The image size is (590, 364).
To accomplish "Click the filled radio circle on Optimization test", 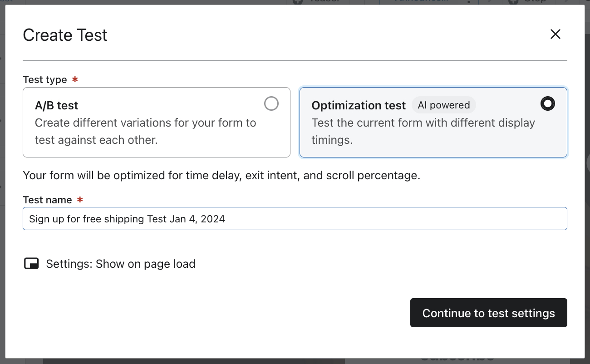I will pyautogui.click(x=548, y=103).
